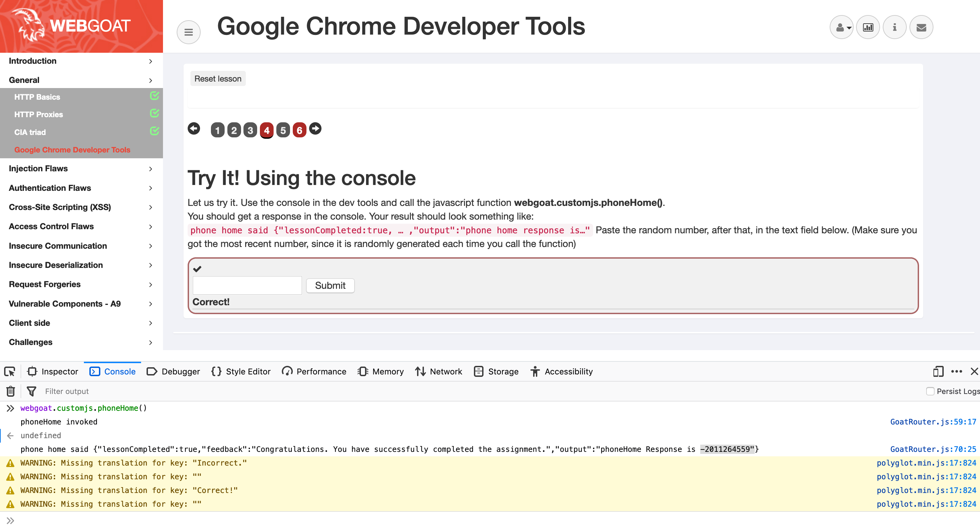Expand the Authentication Flaws menu
980x531 pixels.
coord(81,188)
